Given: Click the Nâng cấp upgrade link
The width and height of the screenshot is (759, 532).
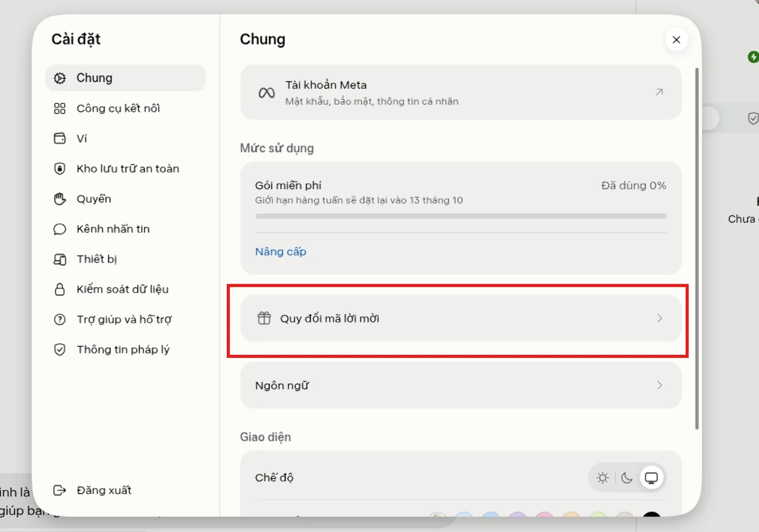Looking at the screenshot, I should click(x=281, y=251).
